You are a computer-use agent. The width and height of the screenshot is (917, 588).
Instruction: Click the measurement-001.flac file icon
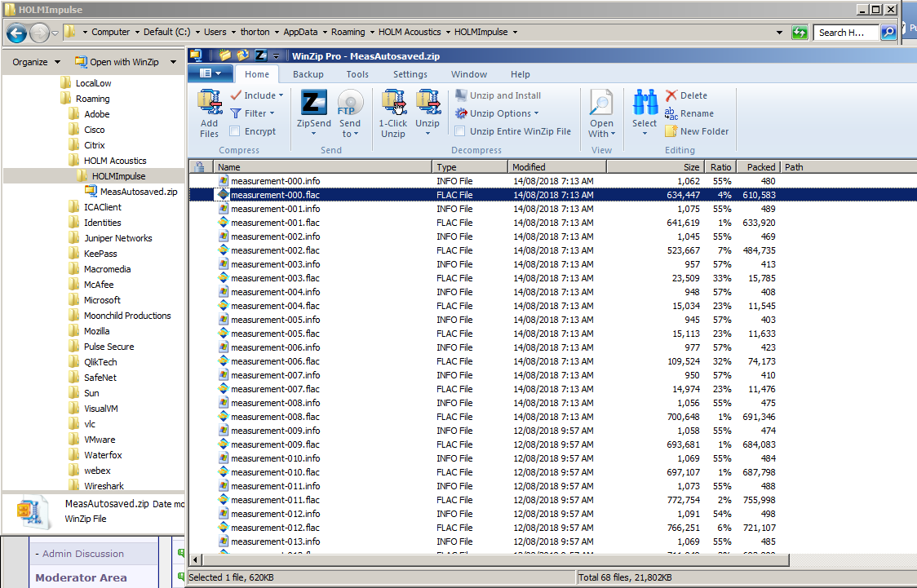point(223,223)
